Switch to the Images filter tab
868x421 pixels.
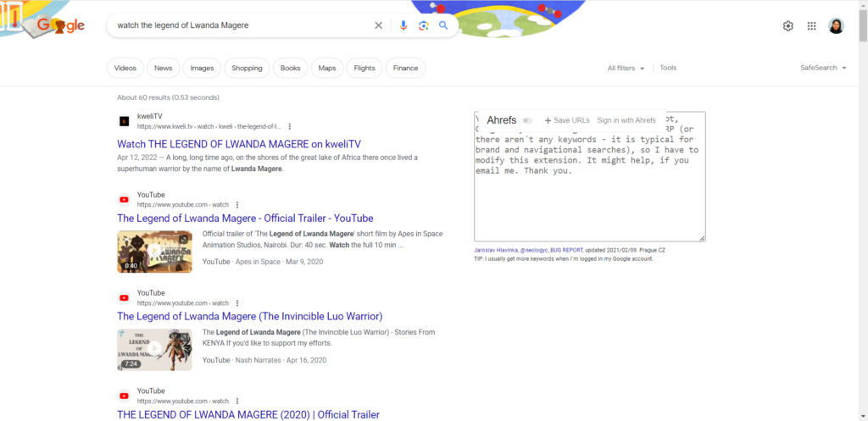point(202,68)
